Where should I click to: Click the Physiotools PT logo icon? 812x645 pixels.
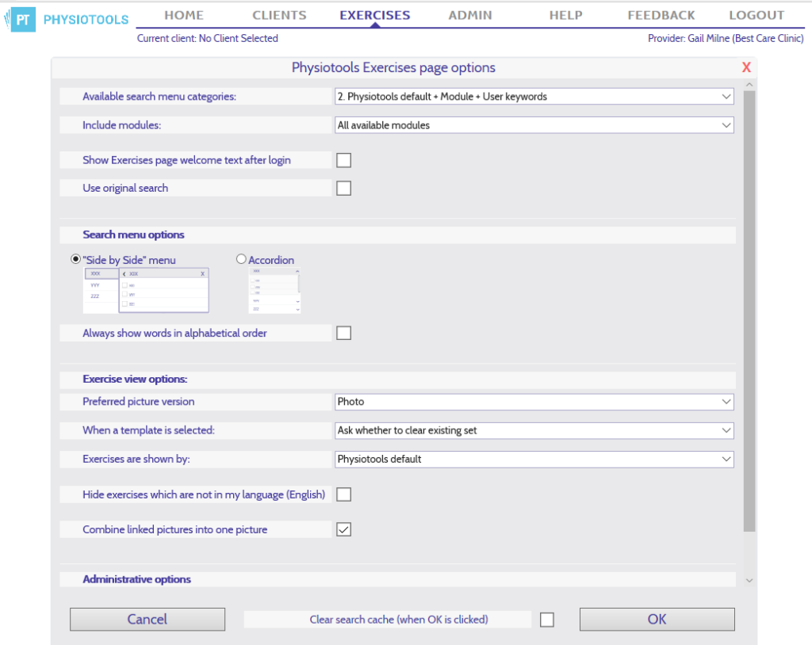(20, 20)
